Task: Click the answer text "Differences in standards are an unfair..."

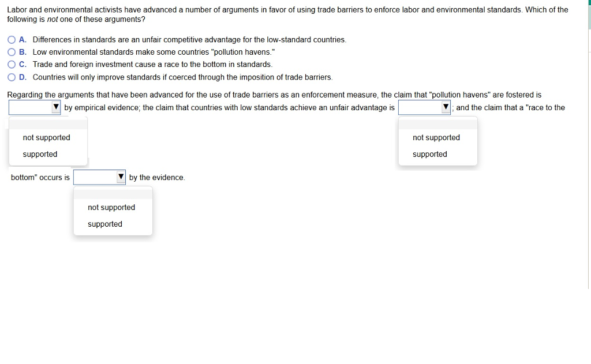Action: [189, 40]
